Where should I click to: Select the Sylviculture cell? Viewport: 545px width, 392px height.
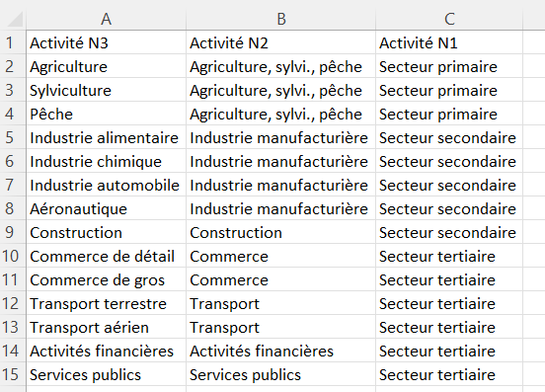click(x=106, y=91)
